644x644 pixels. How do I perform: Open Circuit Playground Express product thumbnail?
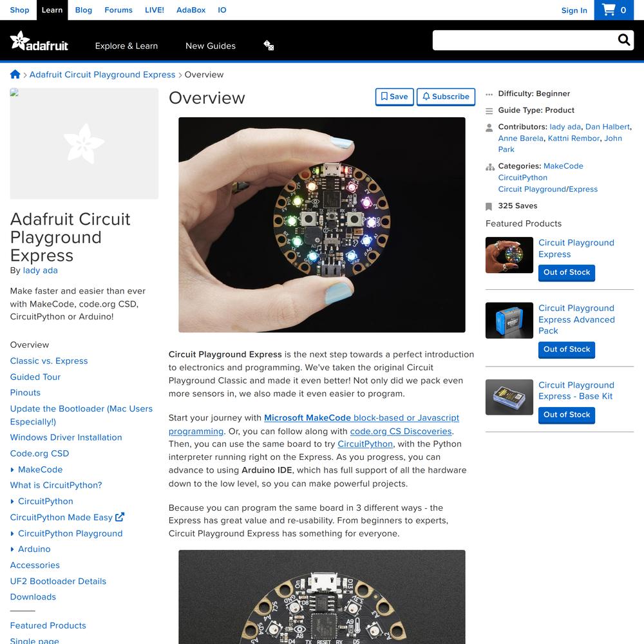pos(509,255)
